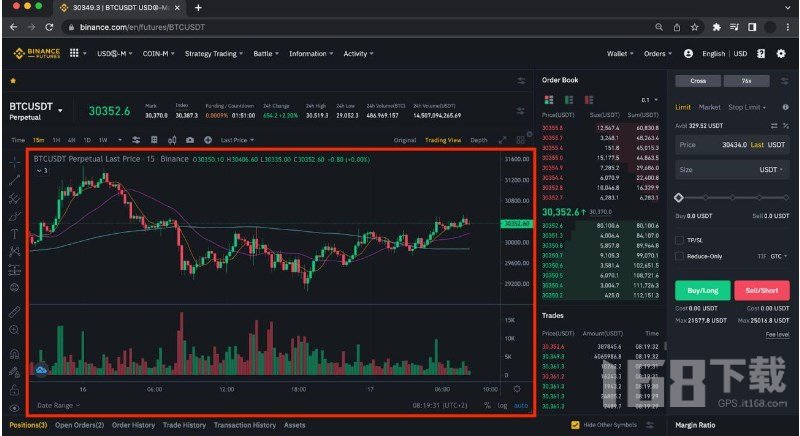The height and width of the screenshot is (436, 800).
Task: Open the Binance settings gear icon
Action: coord(781,54)
